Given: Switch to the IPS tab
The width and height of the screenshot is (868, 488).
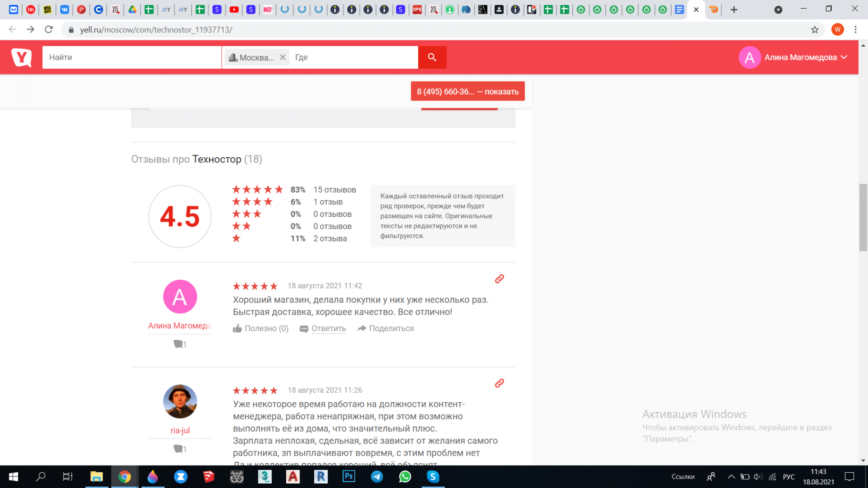Looking at the screenshot, I should tap(417, 10).
